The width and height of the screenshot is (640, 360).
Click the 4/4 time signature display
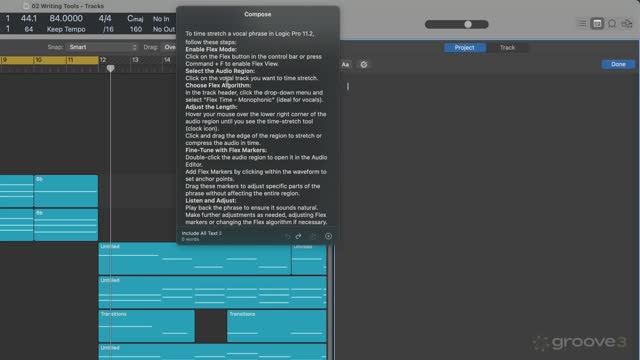tap(105, 18)
